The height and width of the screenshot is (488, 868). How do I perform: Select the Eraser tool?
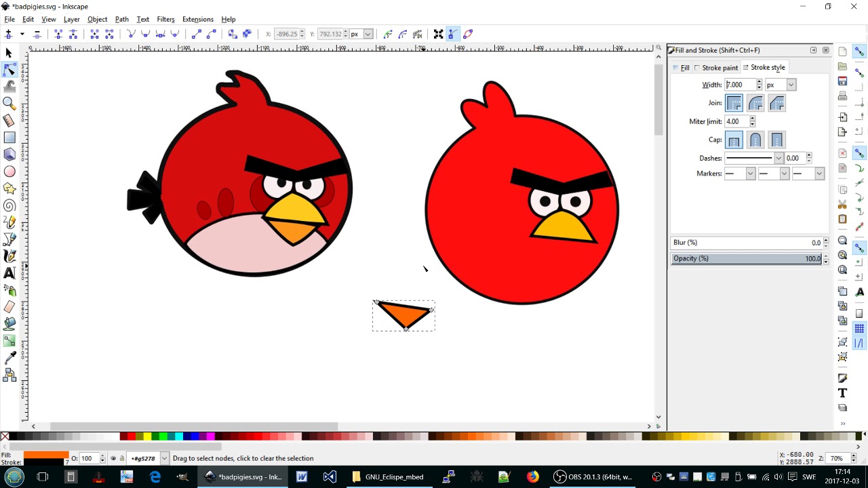click(9, 307)
